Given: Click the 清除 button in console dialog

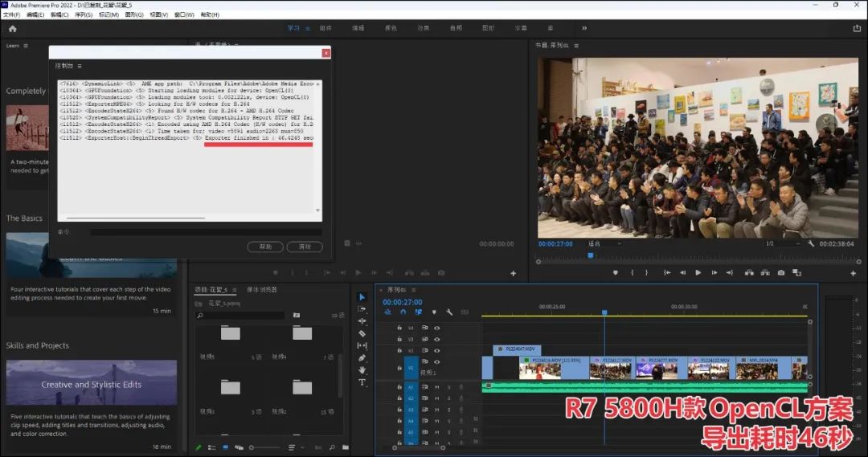Looking at the screenshot, I should pyautogui.click(x=304, y=247).
